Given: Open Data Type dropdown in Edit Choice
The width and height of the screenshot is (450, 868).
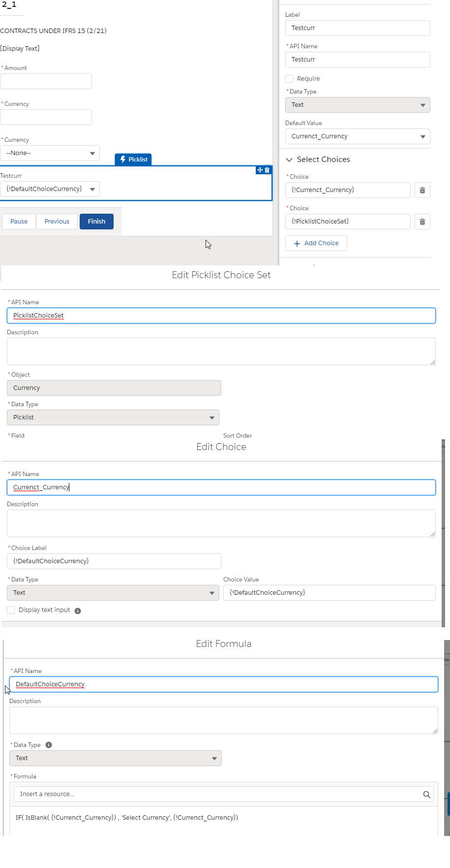Looking at the screenshot, I should coord(113,593).
